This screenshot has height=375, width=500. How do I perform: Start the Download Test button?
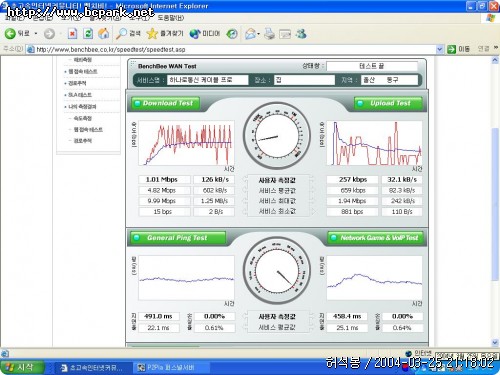point(166,103)
